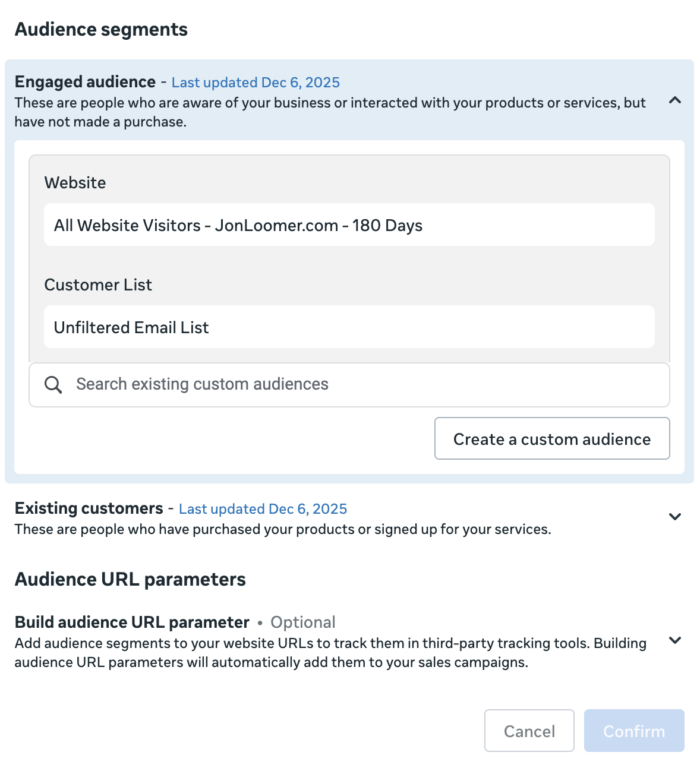This screenshot has width=700, height=765.
Task: Click the Existing customers section title
Action: [x=89, y=508]
